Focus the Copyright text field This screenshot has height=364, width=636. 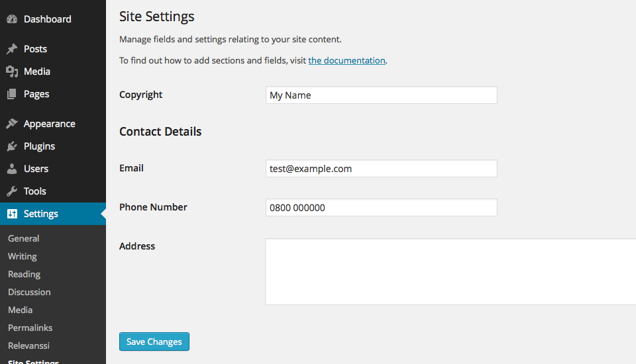381,95
